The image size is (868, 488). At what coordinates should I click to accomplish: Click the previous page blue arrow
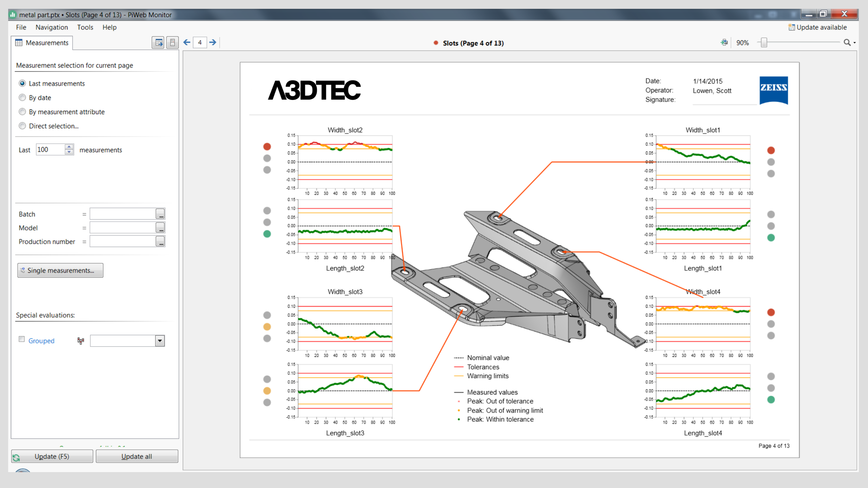187,42
